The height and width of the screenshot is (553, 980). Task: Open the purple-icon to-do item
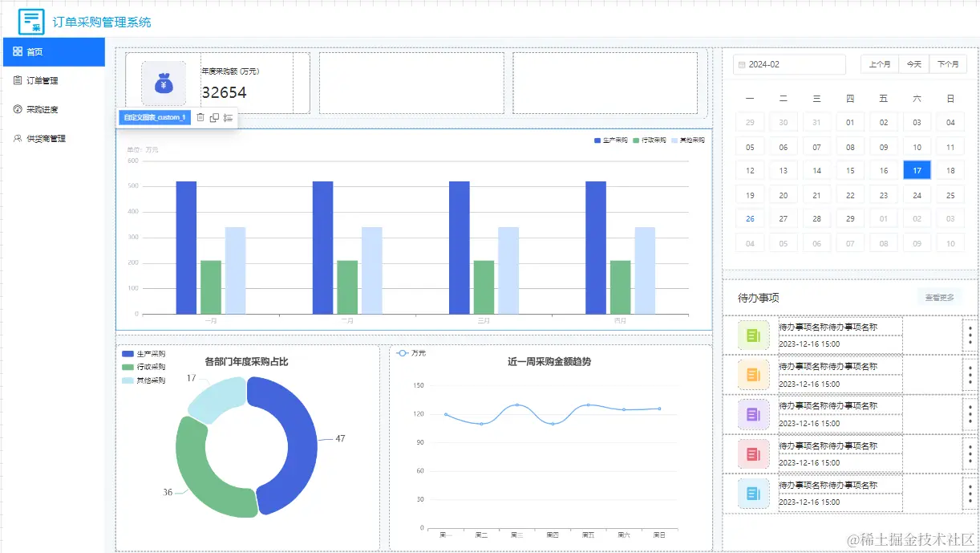click(753, 414)
